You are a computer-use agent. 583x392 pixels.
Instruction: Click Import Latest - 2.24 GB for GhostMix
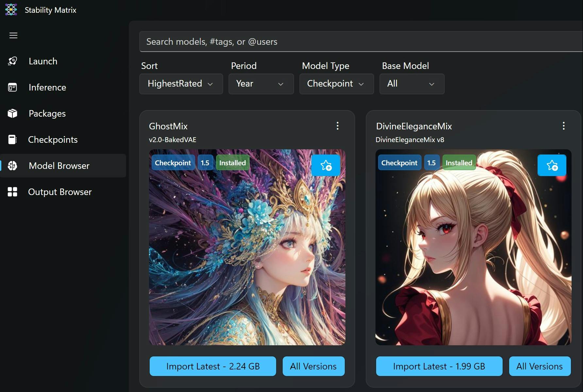(x=213, y=366)
